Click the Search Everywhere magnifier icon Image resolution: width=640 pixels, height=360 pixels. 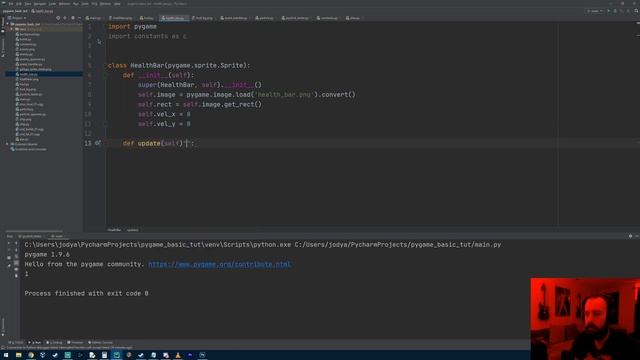(x=636, y=11)
